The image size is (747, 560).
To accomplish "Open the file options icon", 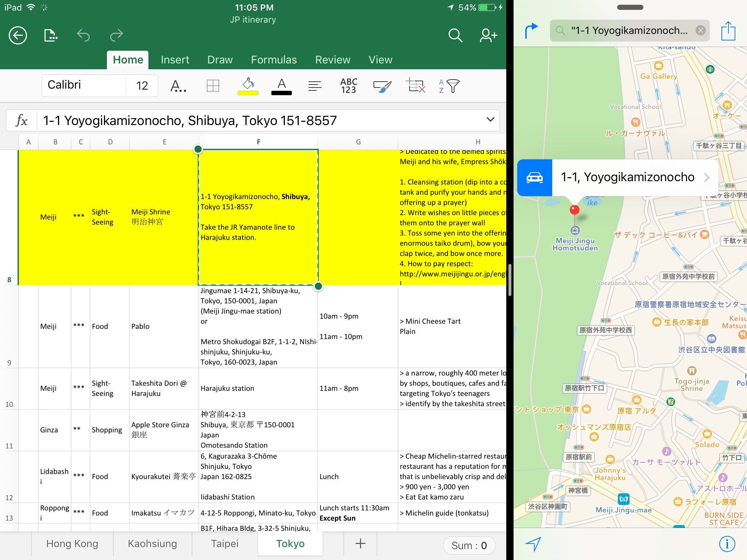I will 51,35.
